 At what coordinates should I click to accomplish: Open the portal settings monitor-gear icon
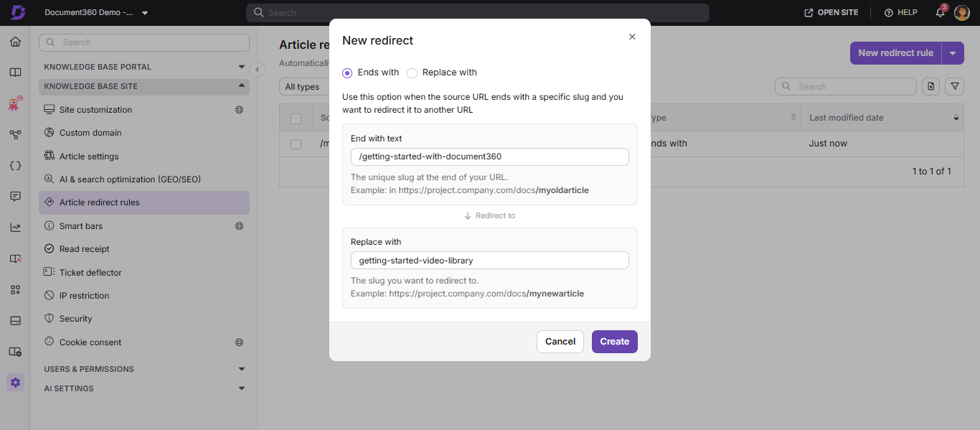(15, 352)
